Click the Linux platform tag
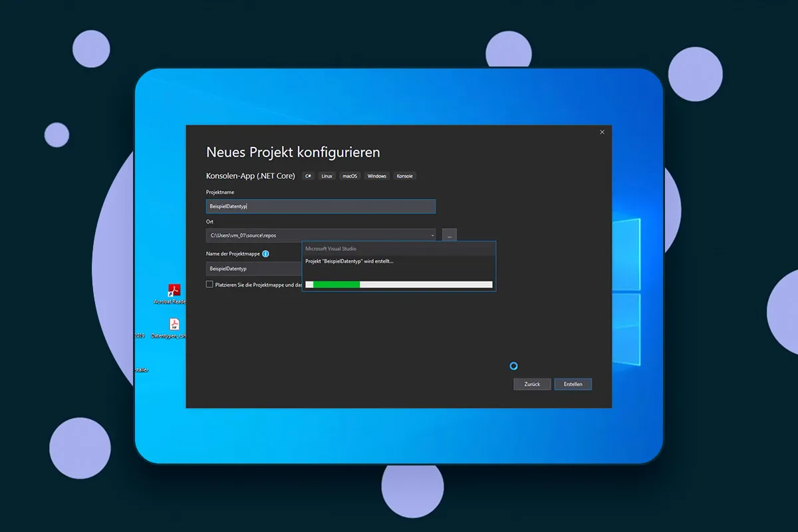This screenshot has width=798, height=532. coord(327,176)
